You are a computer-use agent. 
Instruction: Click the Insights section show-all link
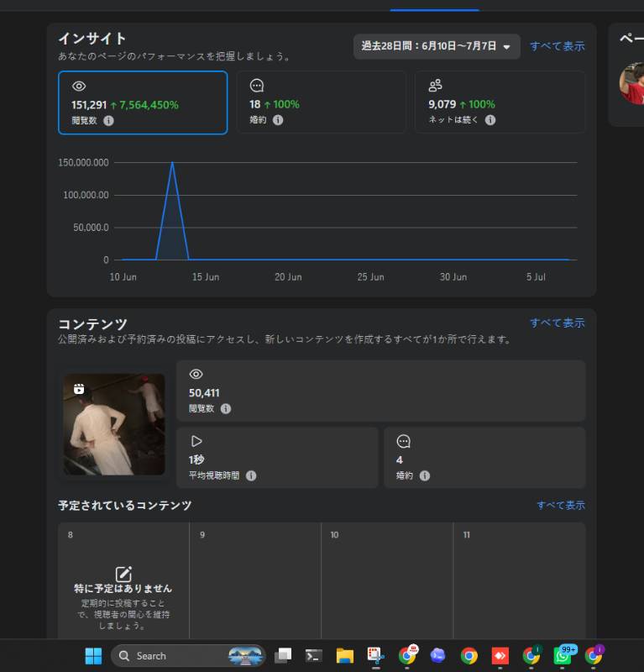(557, 46)
